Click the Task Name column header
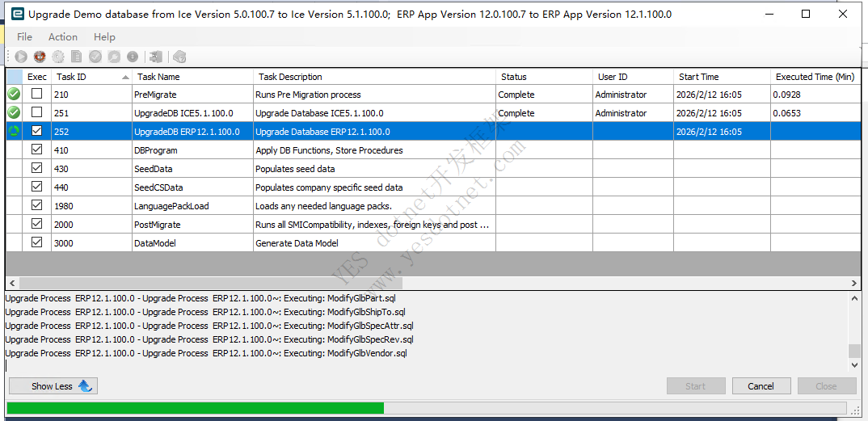The image size is (868, 421). 192,77
